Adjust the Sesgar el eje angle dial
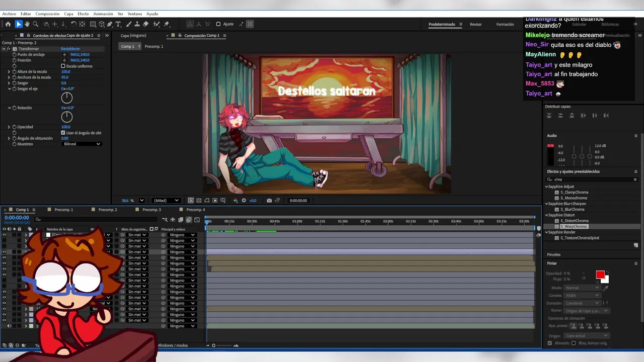This screenshot has height=362, width=644. pyautogui.click(x=66, y=98)
